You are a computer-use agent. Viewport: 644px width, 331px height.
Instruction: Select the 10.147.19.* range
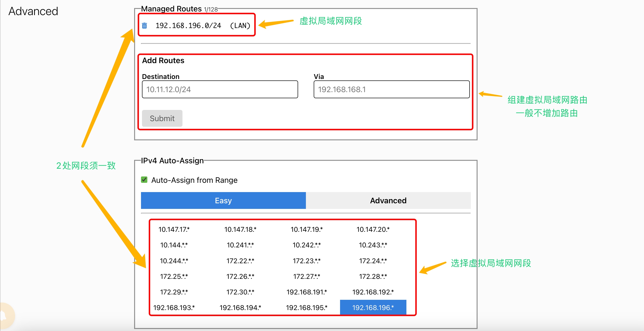[x=306, y=229]
